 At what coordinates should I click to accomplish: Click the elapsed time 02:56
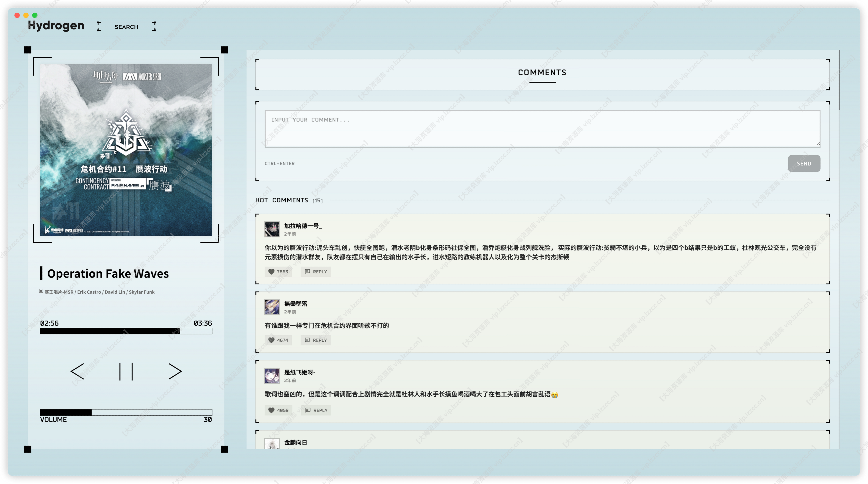[49, 323]
